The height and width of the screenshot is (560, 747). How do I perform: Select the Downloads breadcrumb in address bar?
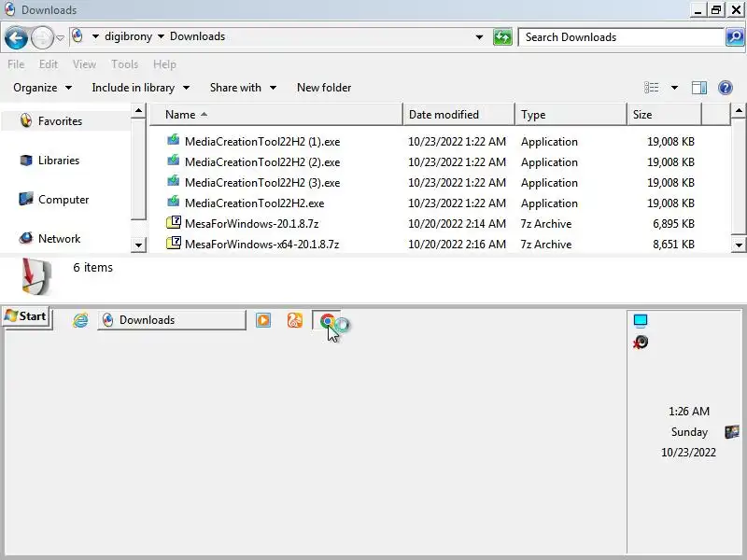coord(197,36)
